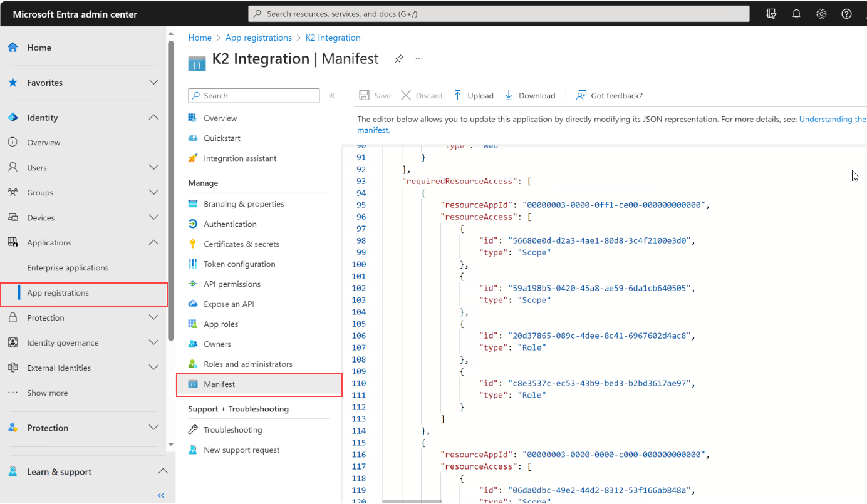Click the Roles and administrators icon
Image resolution: width=867 pixels, height=504 pixels.
click(193, 364)
